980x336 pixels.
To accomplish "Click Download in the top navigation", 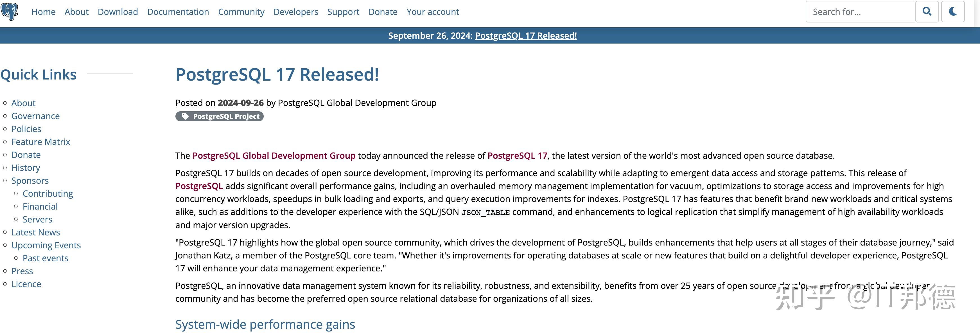I will pos(118,12).
